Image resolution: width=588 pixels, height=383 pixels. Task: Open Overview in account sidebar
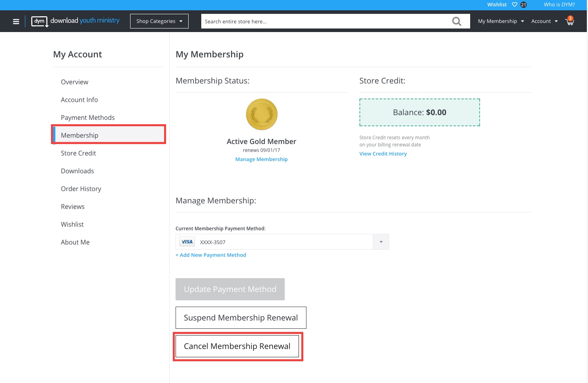(x=74, y=82)
